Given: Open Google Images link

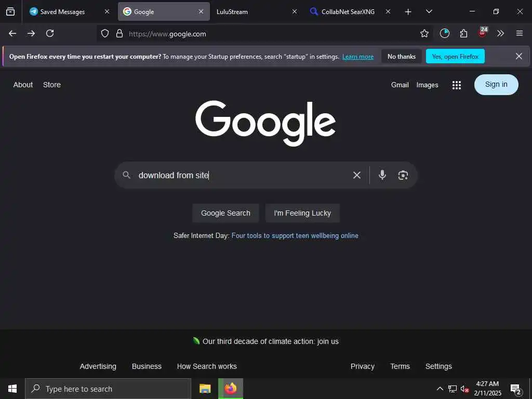Looking at the screenshot, I should [427, 85].
